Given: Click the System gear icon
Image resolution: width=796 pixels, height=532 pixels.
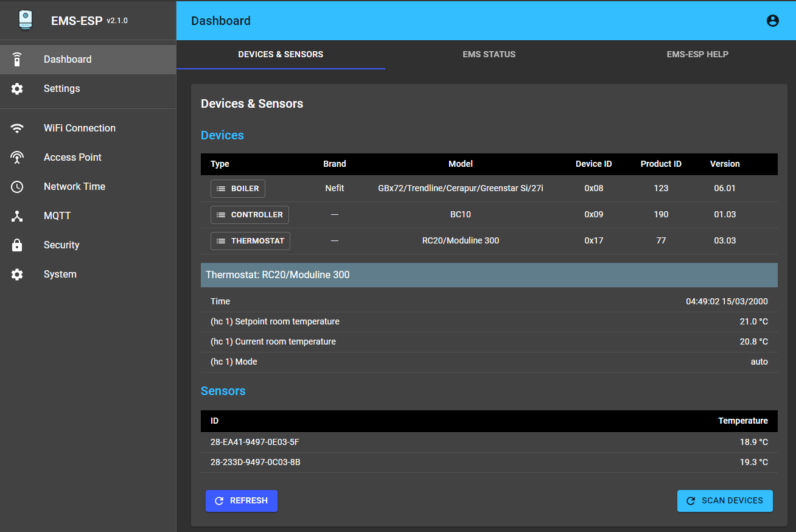Looking at the screenshot, I should (x=17, y=275).
